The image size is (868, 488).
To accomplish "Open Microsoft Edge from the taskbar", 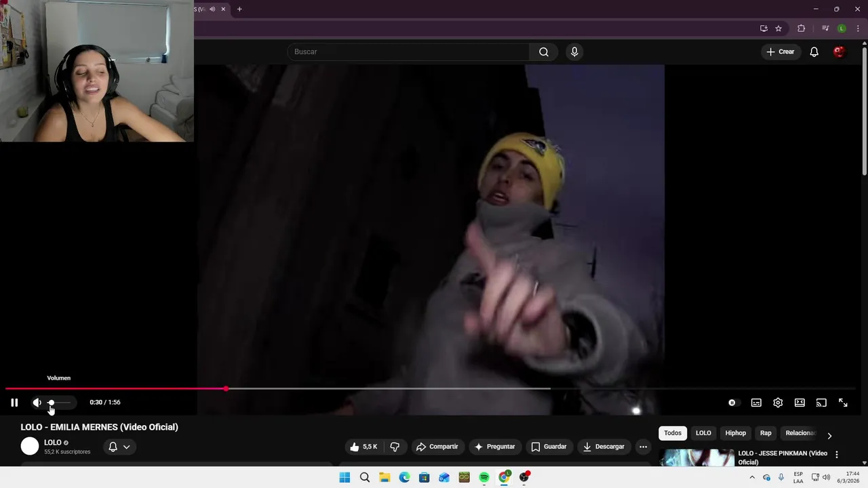I will [x=404, y=477].
